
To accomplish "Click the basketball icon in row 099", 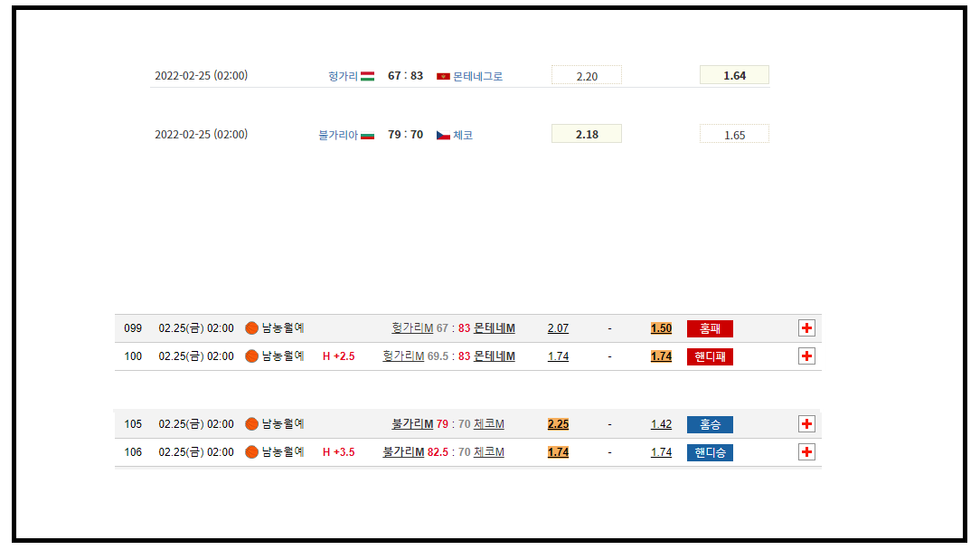I will click(252, 328).
